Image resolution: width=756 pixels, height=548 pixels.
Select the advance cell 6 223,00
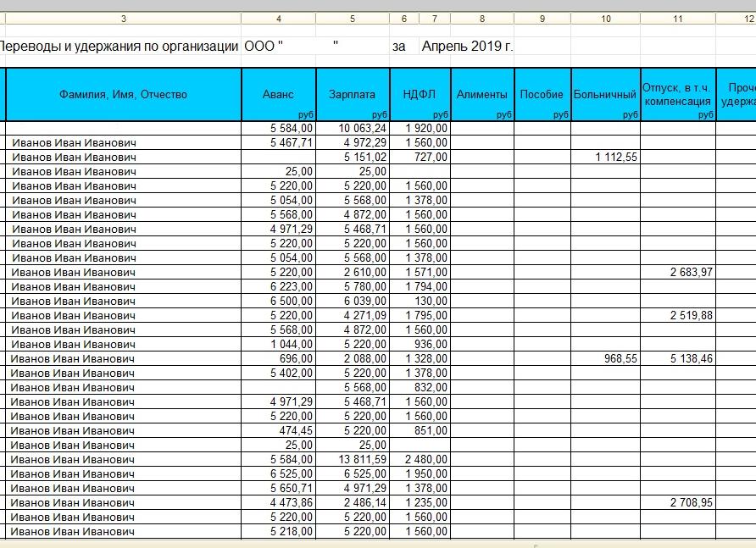coord(279,287)
